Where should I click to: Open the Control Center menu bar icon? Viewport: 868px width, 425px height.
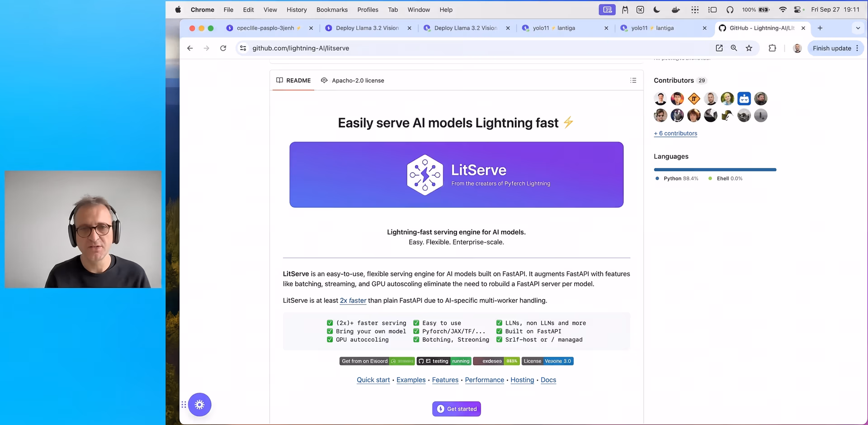point(798,10)
